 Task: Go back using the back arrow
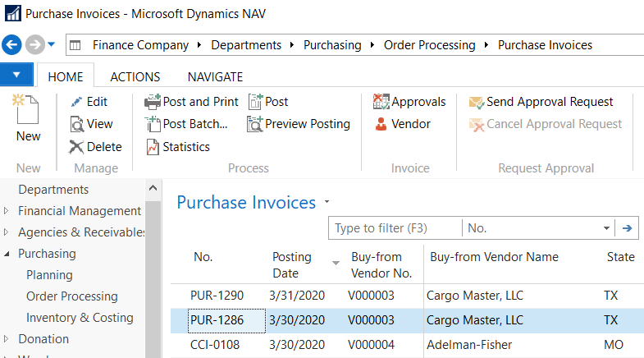click(12, 44)
